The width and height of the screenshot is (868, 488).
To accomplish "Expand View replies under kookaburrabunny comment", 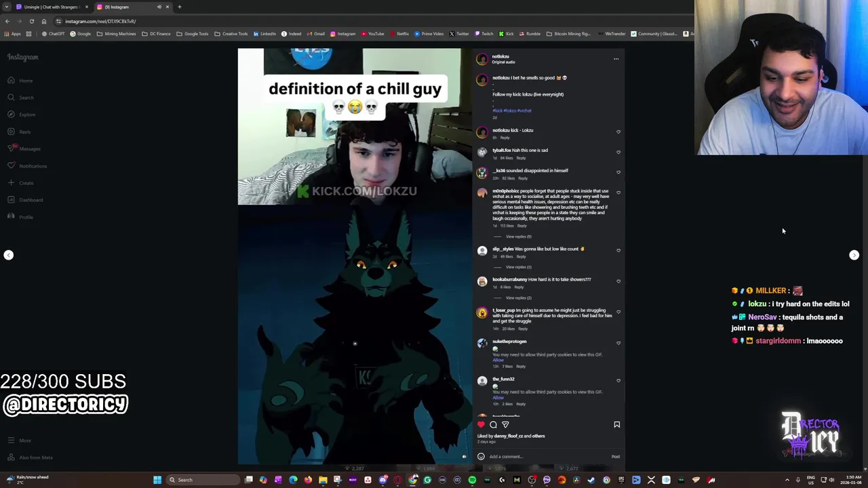I will [x=518, y=298].
